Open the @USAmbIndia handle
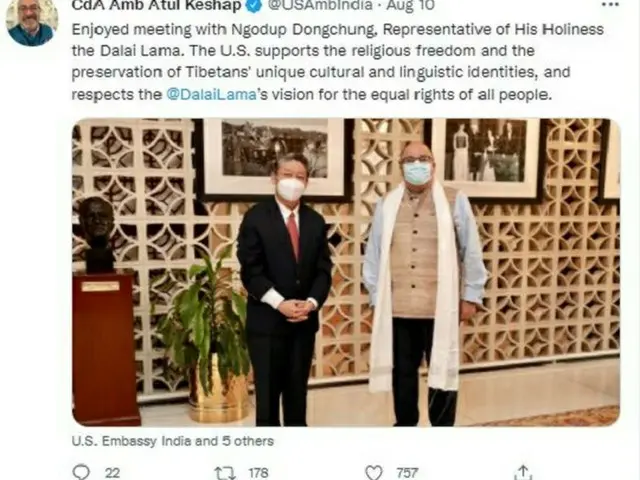Image resolution: width=640 pixels, height=480 pixels. [x=320, y=6]
